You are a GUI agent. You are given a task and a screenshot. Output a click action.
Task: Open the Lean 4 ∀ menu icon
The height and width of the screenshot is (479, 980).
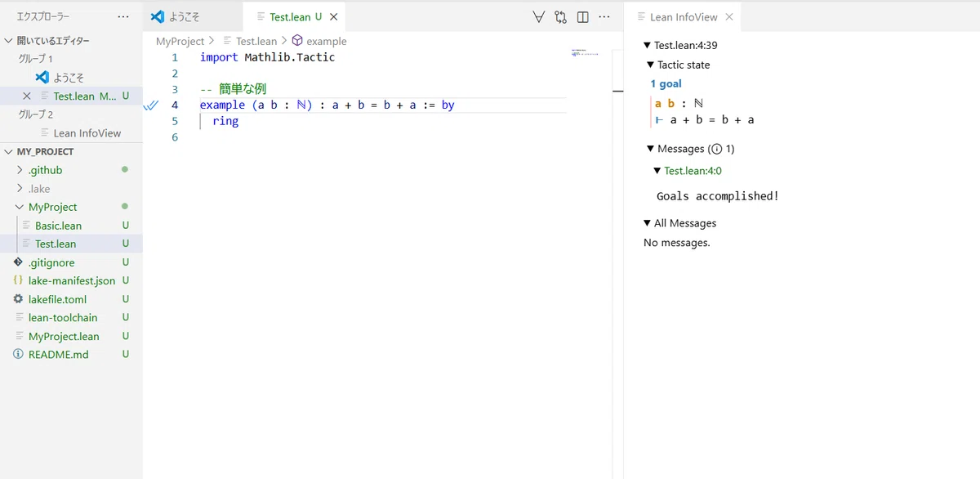539,16
